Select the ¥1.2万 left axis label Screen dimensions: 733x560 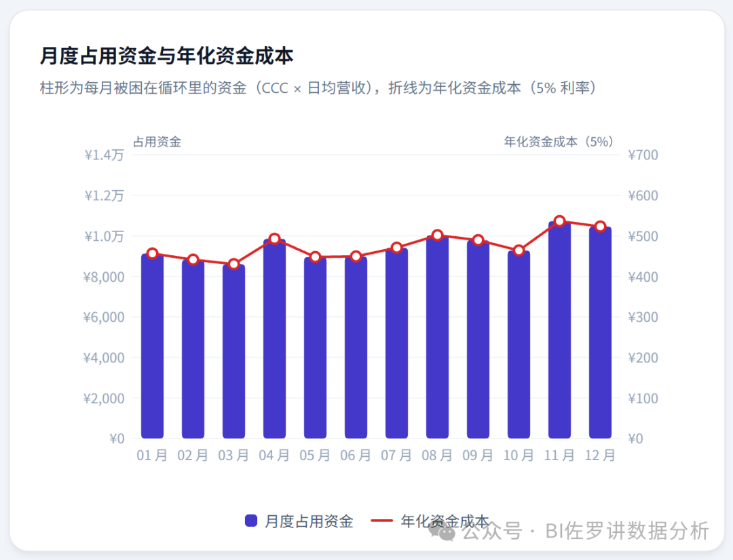[105, 195]
